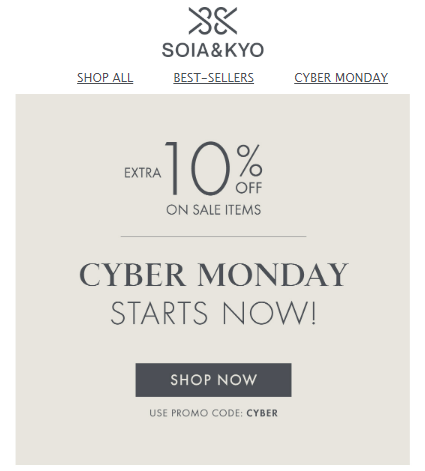Select the EXTRA text in the banner
Screen dimensions: 425x471
tap(143, 173)
